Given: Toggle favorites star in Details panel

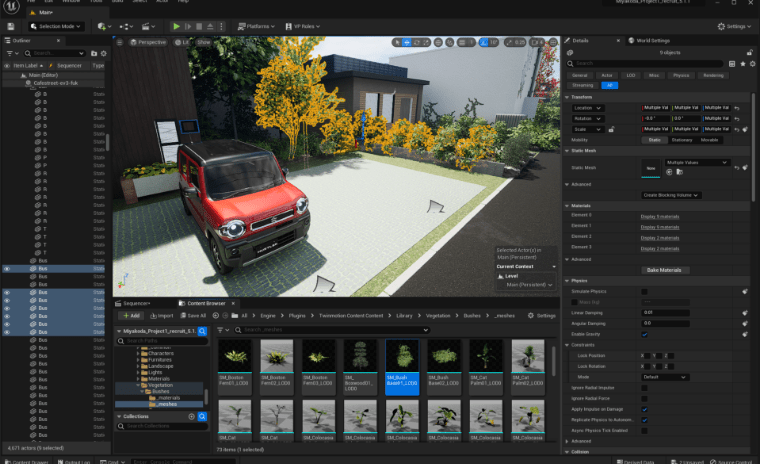Looking at the screenshot, I should coord(743,64).
